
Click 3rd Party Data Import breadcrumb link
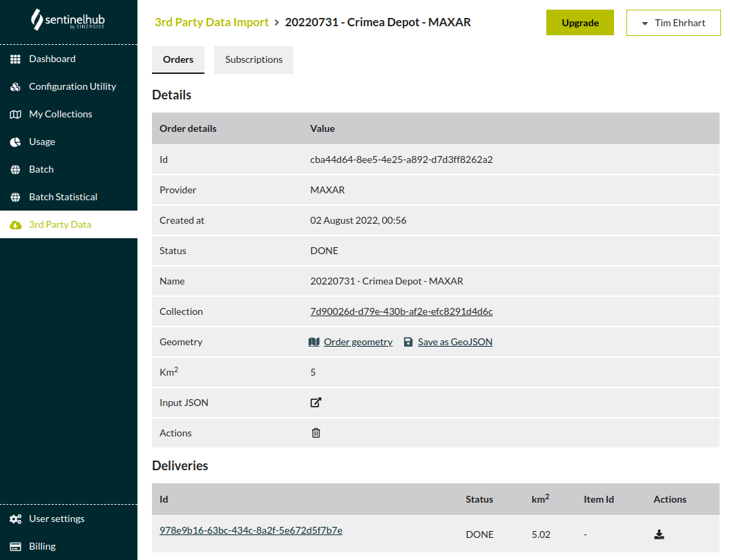click(x=211, y=22)
